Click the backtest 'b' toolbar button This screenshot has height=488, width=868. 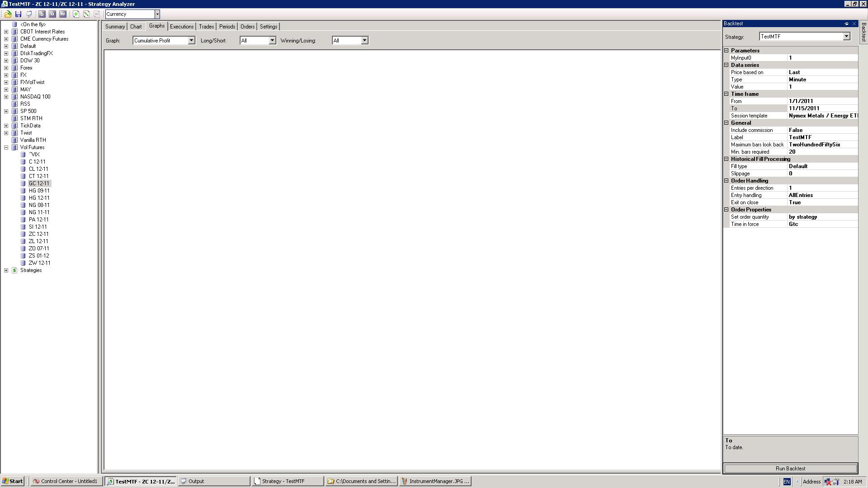(42, 14)
